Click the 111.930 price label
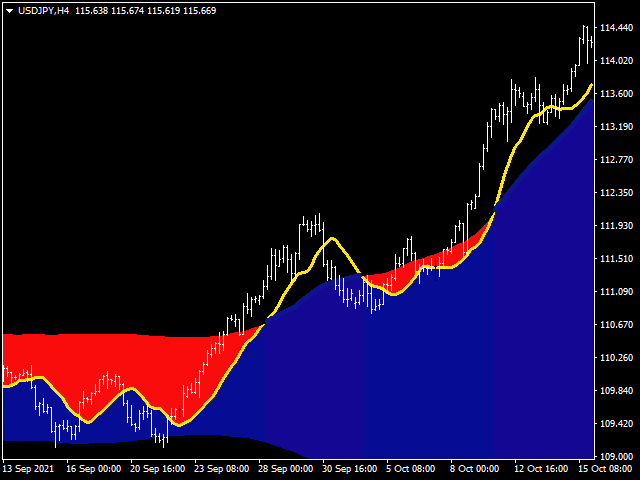640x480 pixels. pyautogui.click(x=616, y=226)
